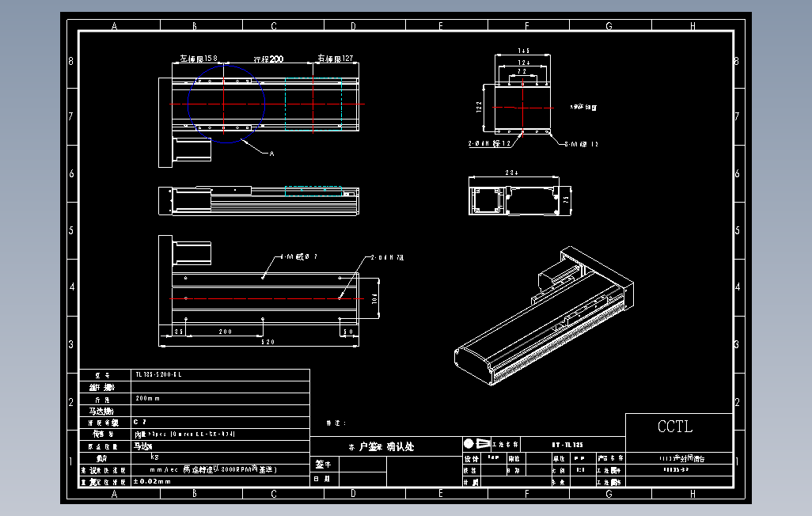The height and width of the screenshot is (516, 812).
Task: Select the 104 height dimension text
Action: coord(374,298)
